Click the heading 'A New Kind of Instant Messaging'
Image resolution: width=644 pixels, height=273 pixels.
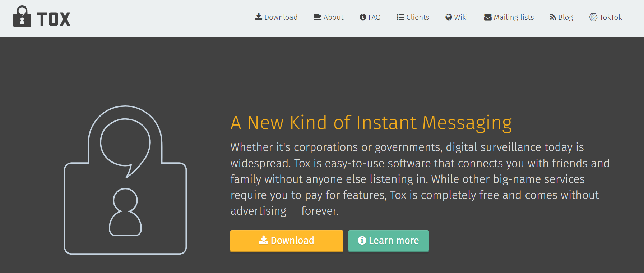point(371,123)
